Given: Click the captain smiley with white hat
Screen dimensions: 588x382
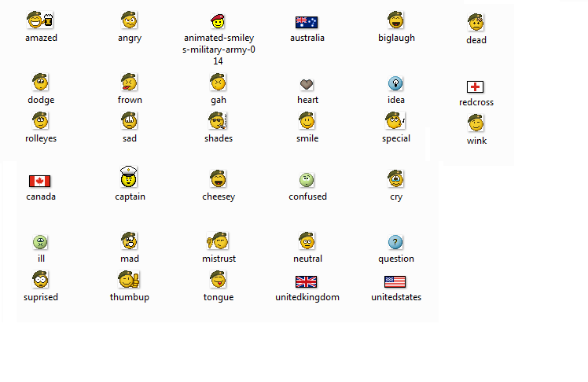Looking at the screenshot, I should (x=130, y=178).
